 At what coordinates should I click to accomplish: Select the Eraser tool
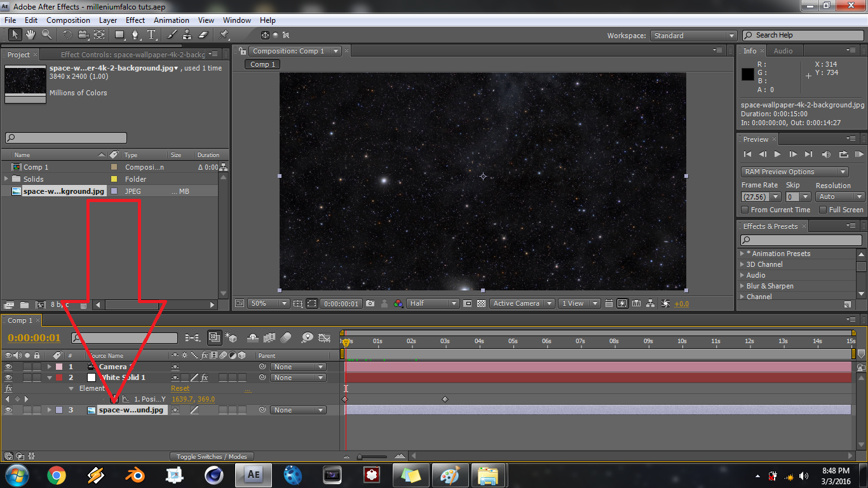pyautogui.click(x=203, y=34)
